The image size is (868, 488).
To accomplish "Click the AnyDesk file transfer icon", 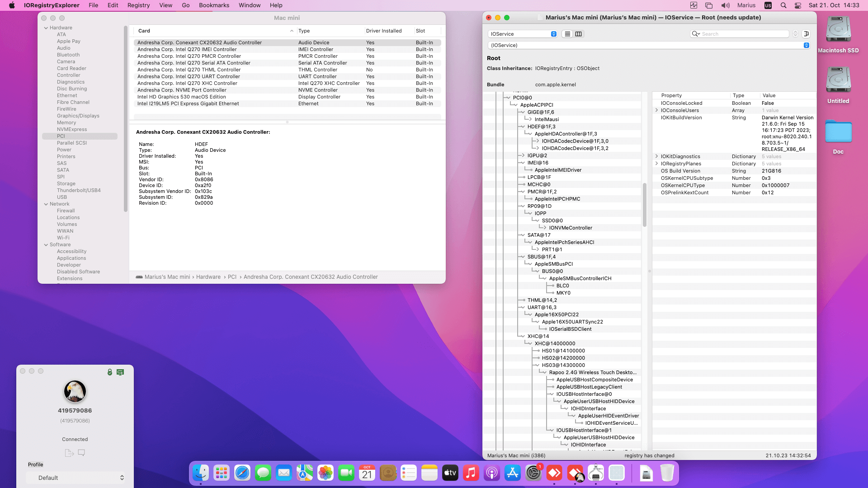I will click(69, 453).
